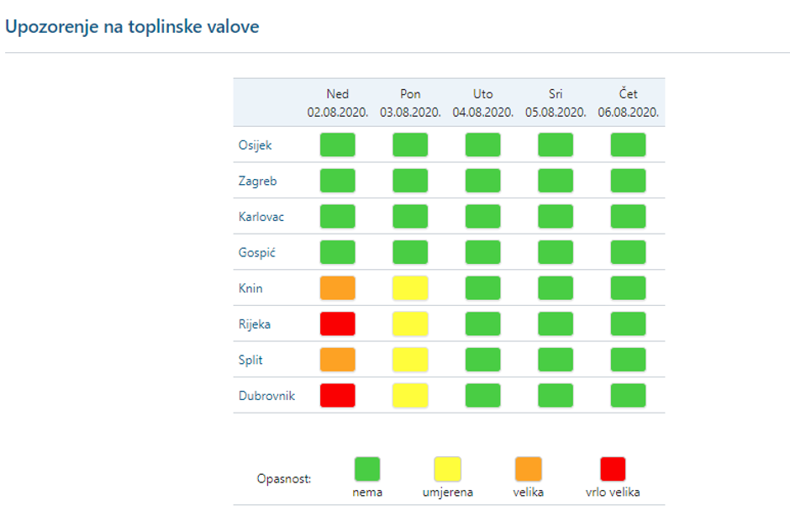Select green Zagreb indicator for Wednesday
790x532 pixels.
coord(556,181)
